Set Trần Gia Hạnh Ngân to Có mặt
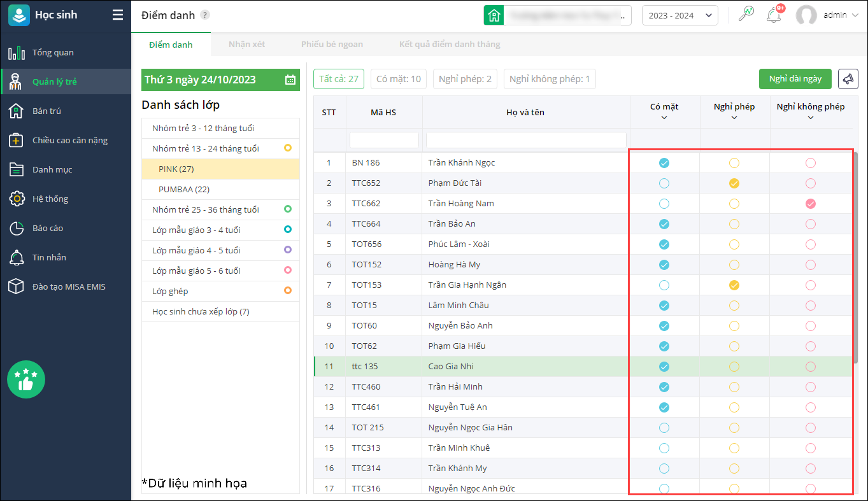 click(664, 285)
